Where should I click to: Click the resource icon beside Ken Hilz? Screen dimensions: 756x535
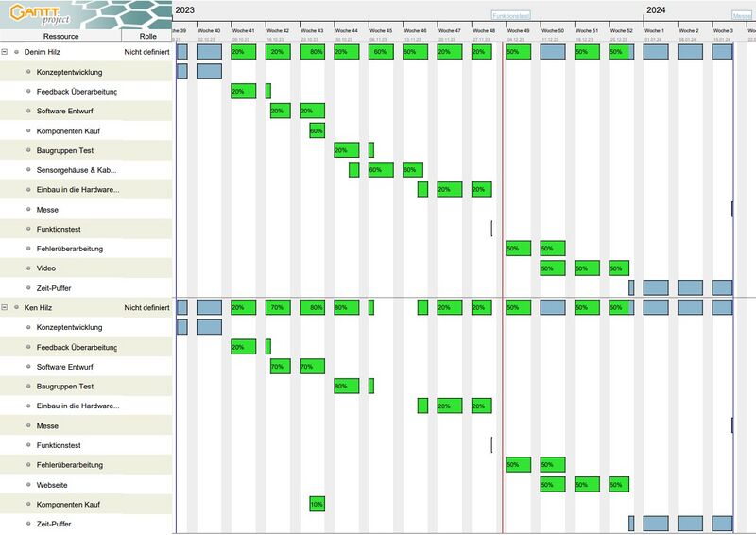[16, 307]
